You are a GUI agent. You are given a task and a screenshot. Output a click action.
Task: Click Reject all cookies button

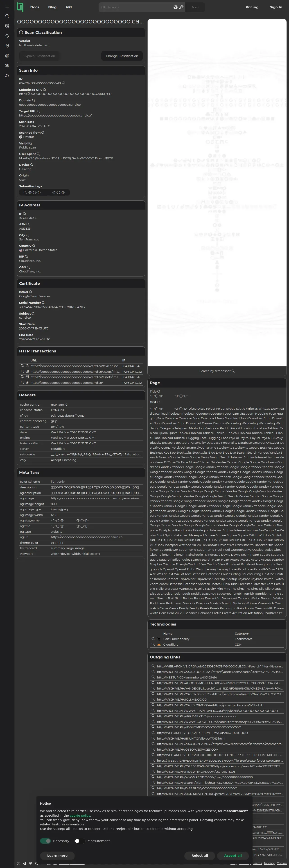pyautogui.click(x=199, y=855)
